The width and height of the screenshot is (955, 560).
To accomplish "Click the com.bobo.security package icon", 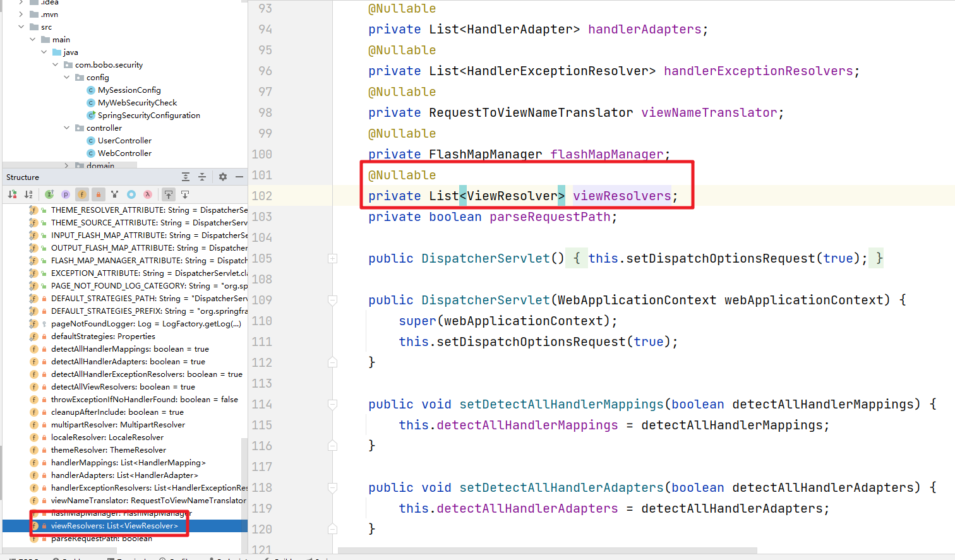I will tap(68, 64).
